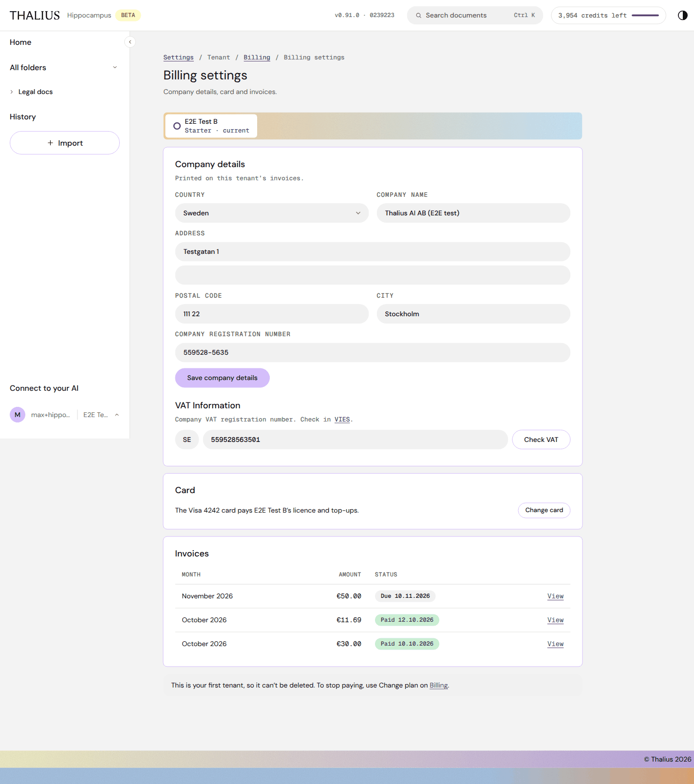Click the empty second address line field
694x784 pixels.
pyautogui.click(x=373, y=275)
